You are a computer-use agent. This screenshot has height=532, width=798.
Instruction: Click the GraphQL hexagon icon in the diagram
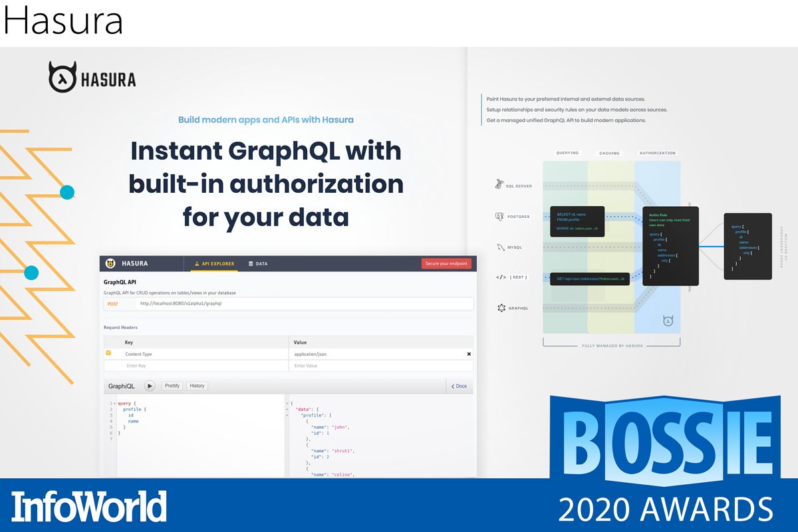point(501,308)
